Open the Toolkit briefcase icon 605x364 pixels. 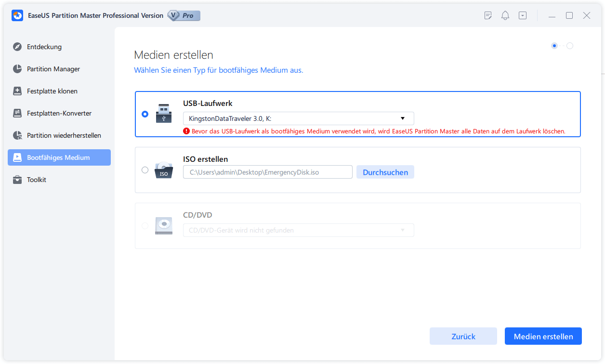17,180
